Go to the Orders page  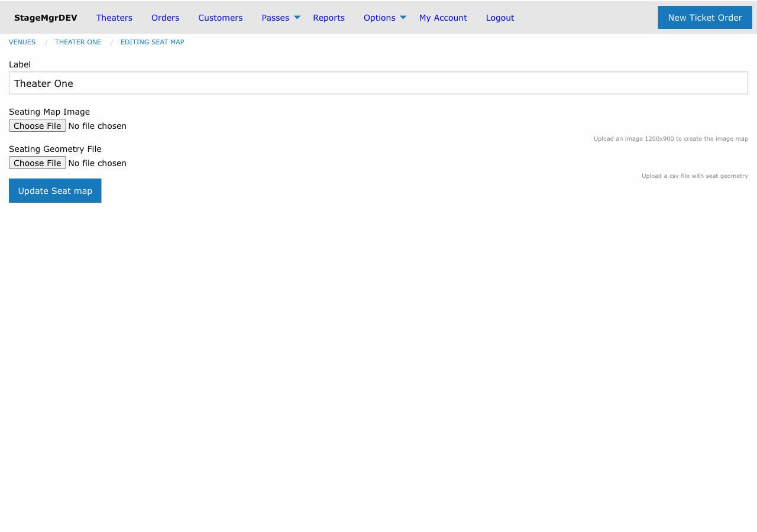coord(165,18)
